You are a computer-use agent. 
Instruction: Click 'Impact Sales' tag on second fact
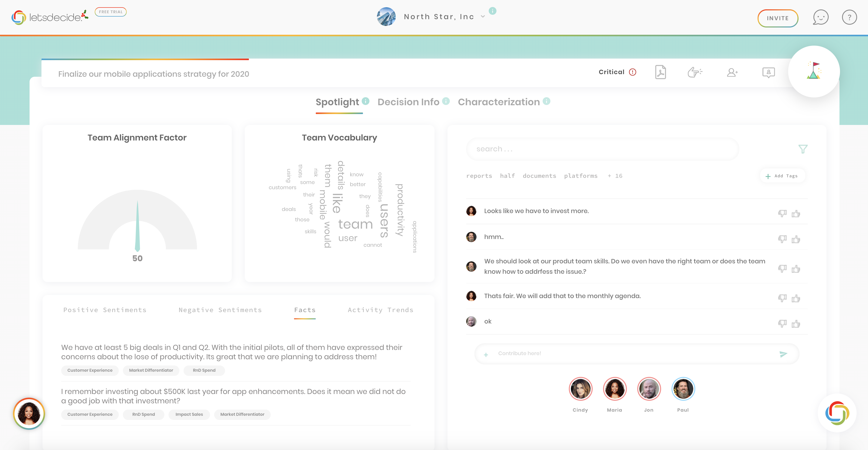(189, 414)
